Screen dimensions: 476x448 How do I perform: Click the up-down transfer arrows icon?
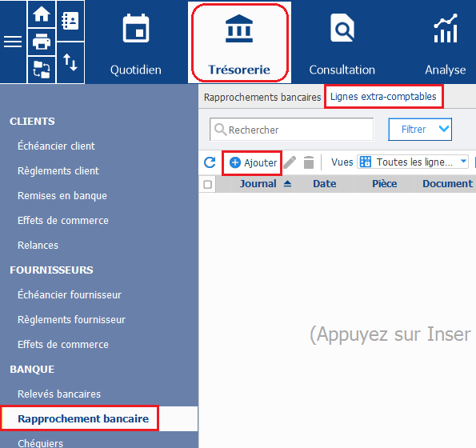coord(70,62)
